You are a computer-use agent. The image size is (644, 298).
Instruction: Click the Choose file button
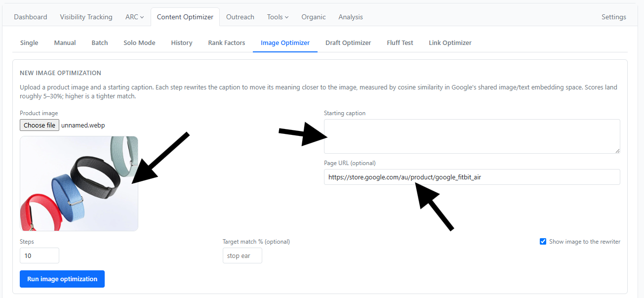coord(40,125)
